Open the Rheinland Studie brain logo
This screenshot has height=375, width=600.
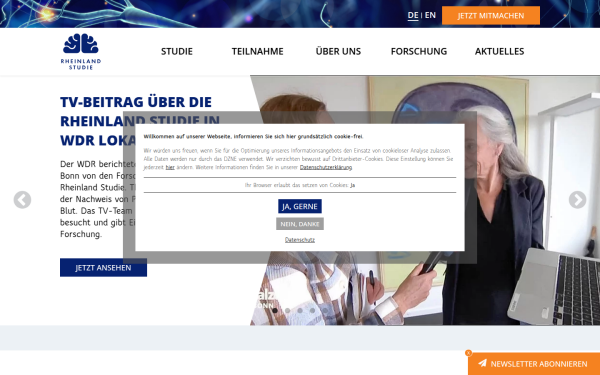point(81,51)
